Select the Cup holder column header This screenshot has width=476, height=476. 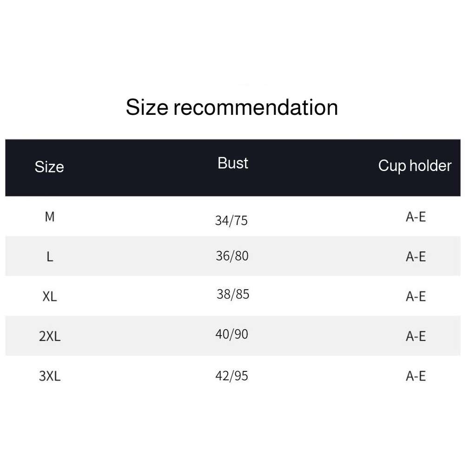415,166
